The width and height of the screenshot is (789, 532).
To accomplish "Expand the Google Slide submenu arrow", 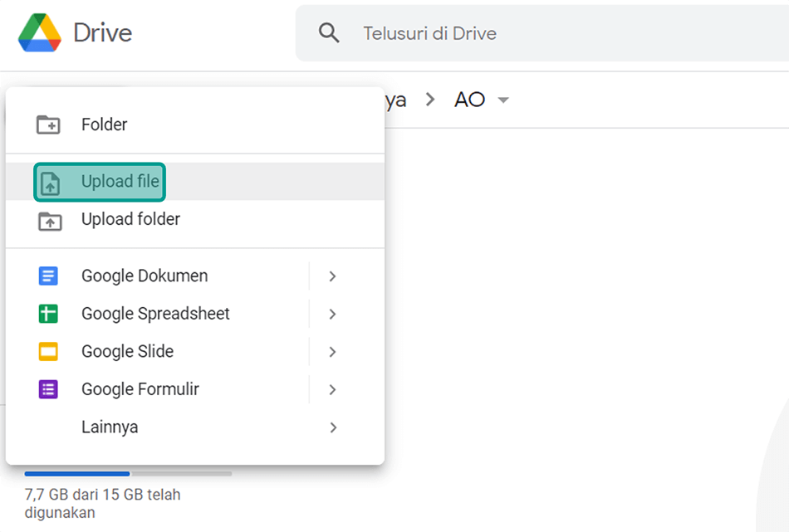I will coord(332,351).
